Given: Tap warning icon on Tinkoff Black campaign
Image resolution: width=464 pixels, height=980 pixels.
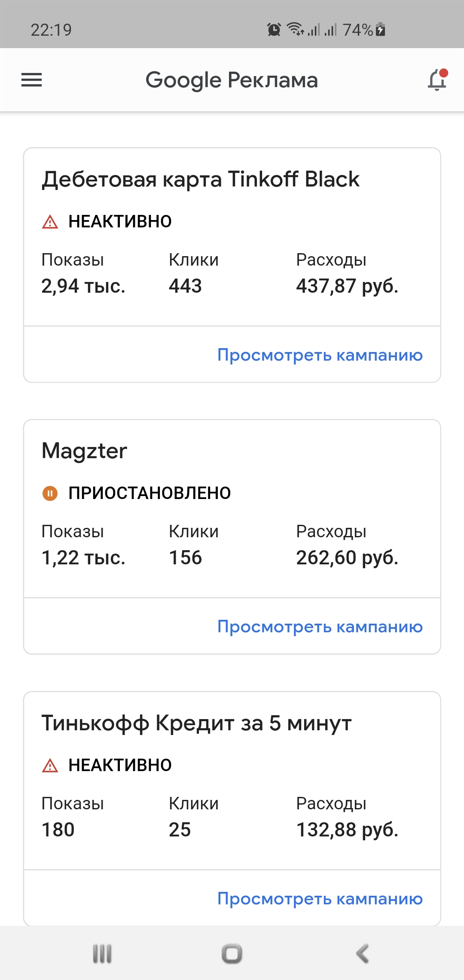Looking at the screenshot, I should [x=50, y=222].
